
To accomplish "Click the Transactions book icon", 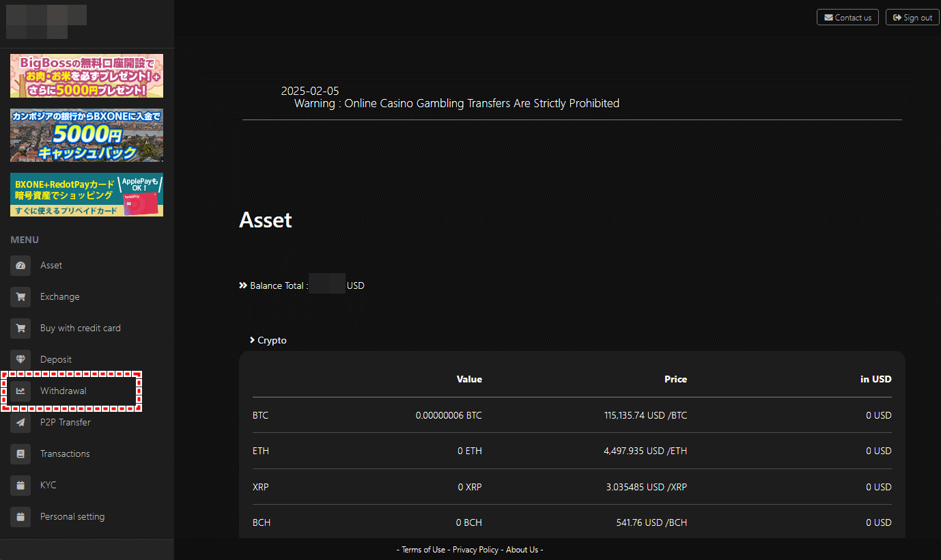I will pyautogui.click(x=20, y=454).
